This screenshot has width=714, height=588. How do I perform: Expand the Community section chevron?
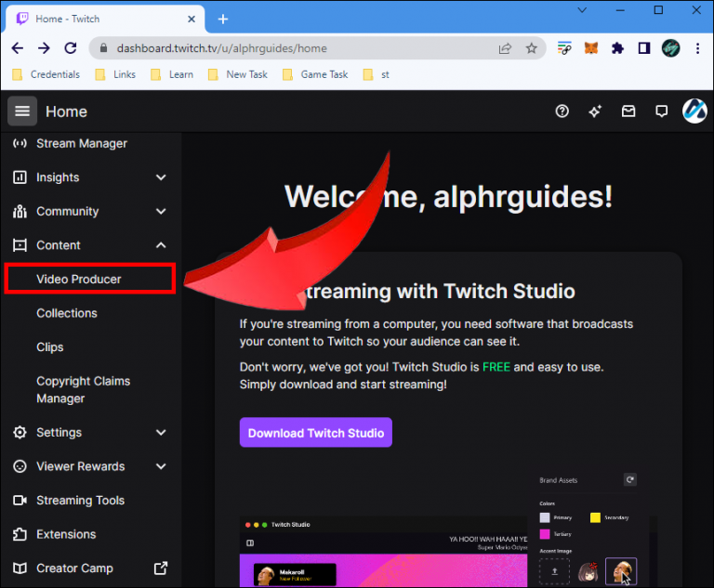click(161, 211)
